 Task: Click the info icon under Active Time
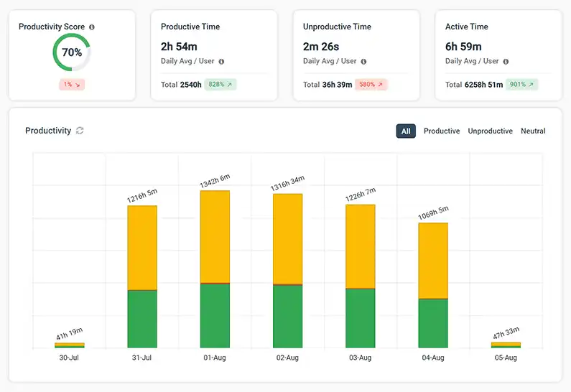tap(506, 62)
